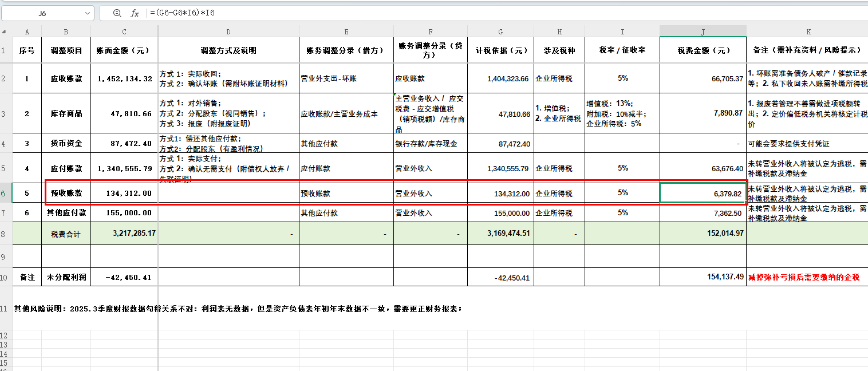
Task: Select cell with 银行存款/库存现金
Action: coord(430,144)
